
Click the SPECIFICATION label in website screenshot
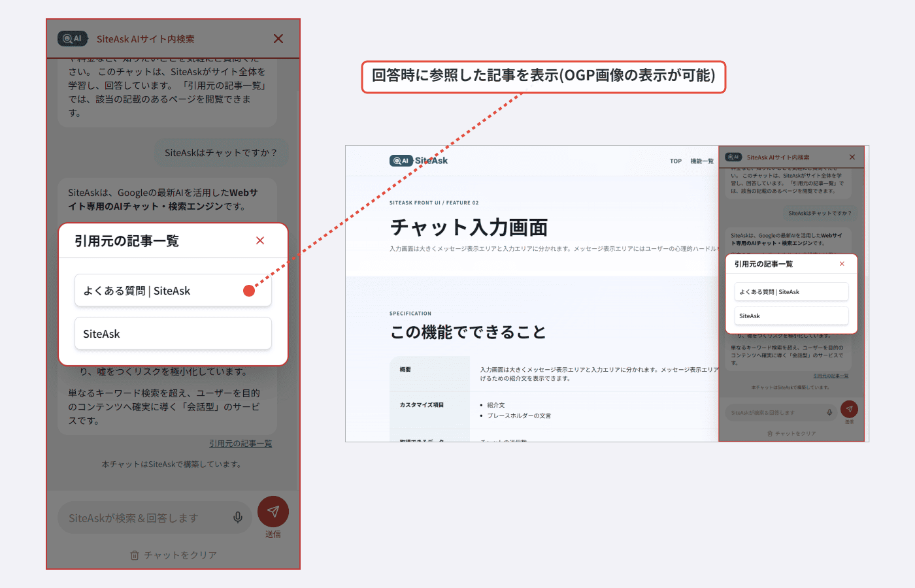point(410,314)
